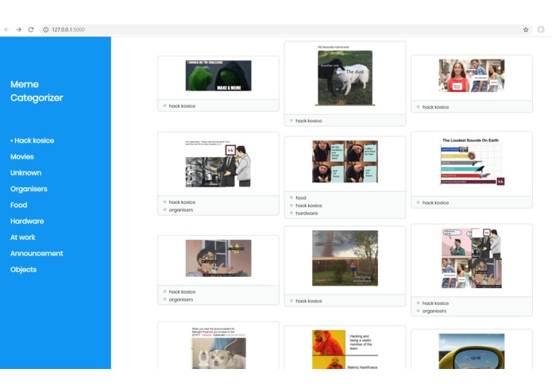Click 'organisers' tag under comic collage meme
This screenshot has width=552, height=392.
click(434, 311)
